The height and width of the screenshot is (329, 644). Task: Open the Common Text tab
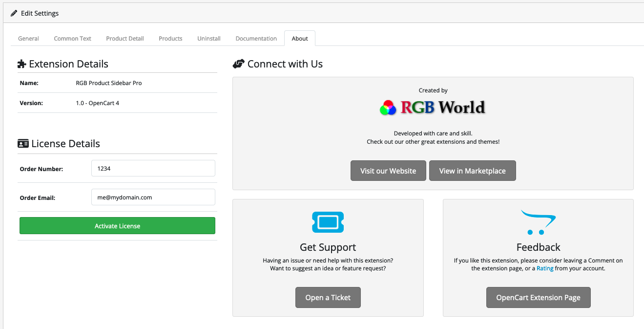point(73,39)
